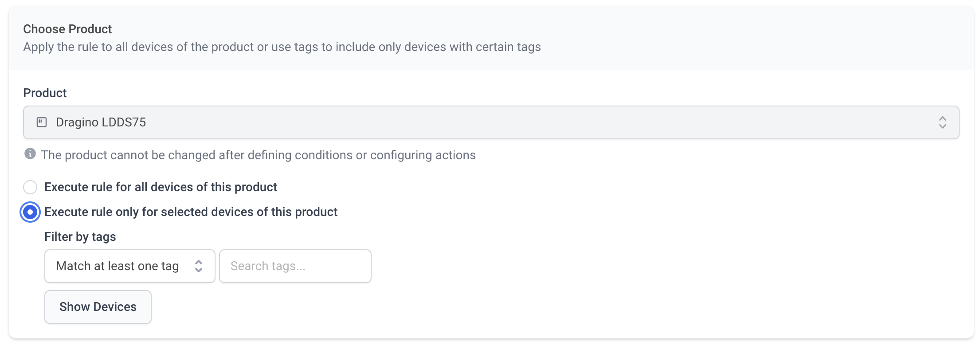Viewport: 980px width, 346px height.
Task: Click the 'Apply the rule to all devices' description
Action: [x=282, y=47]
